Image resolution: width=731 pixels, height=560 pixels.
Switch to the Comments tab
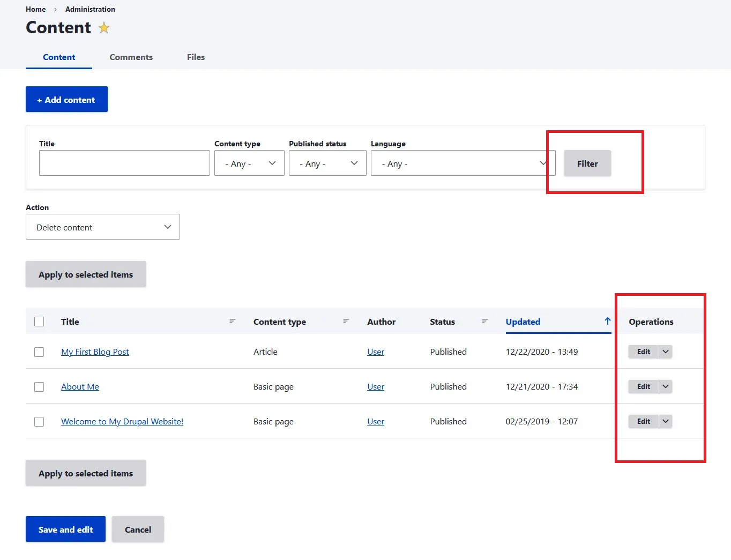coord(131,57)
